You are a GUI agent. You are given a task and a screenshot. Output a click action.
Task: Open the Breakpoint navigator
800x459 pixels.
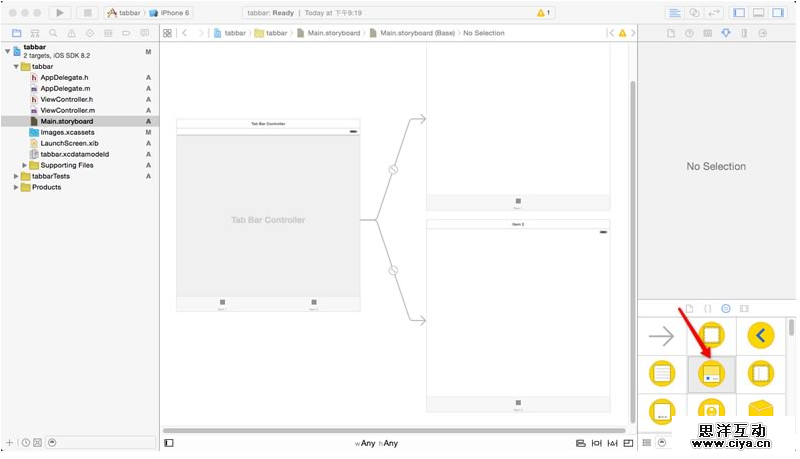127,33
